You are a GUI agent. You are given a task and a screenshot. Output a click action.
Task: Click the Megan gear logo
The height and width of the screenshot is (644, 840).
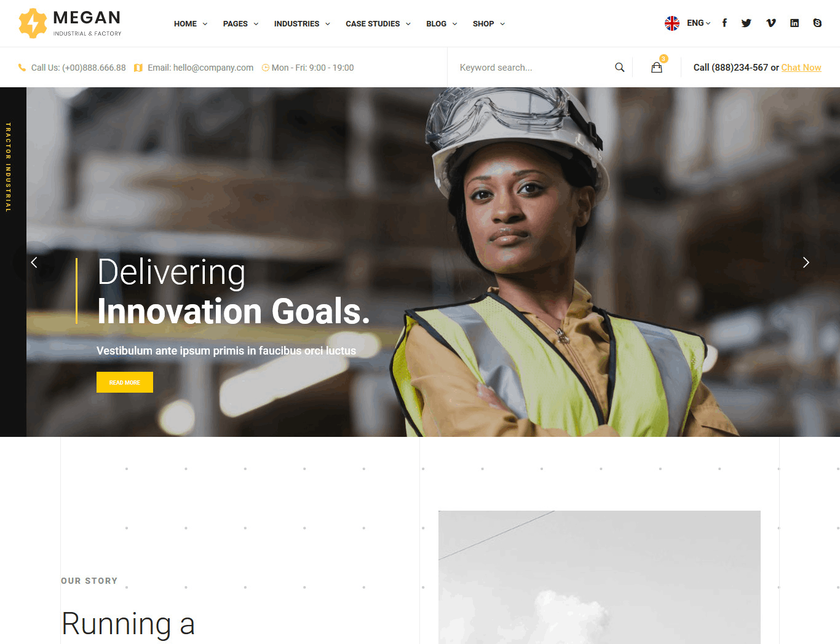coord(33,23)
